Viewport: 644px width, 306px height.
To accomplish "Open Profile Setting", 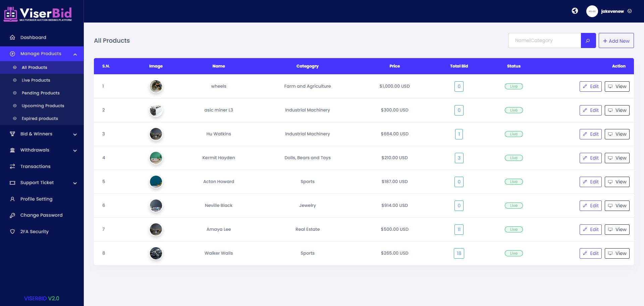I will 42,199.
